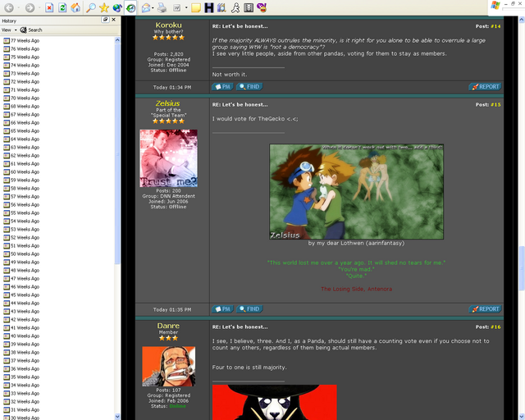
Task: Open the Mail envelope icon
Action: [x=146, y=7]
